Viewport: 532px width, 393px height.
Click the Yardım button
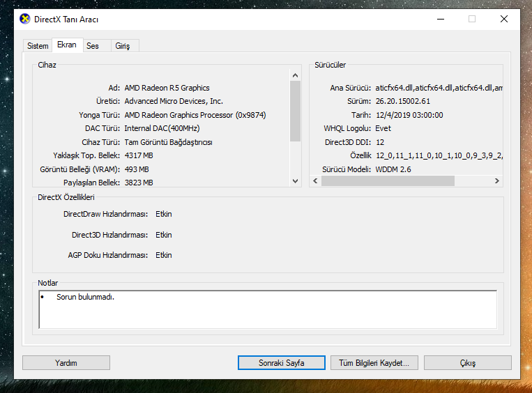point(66,363)
